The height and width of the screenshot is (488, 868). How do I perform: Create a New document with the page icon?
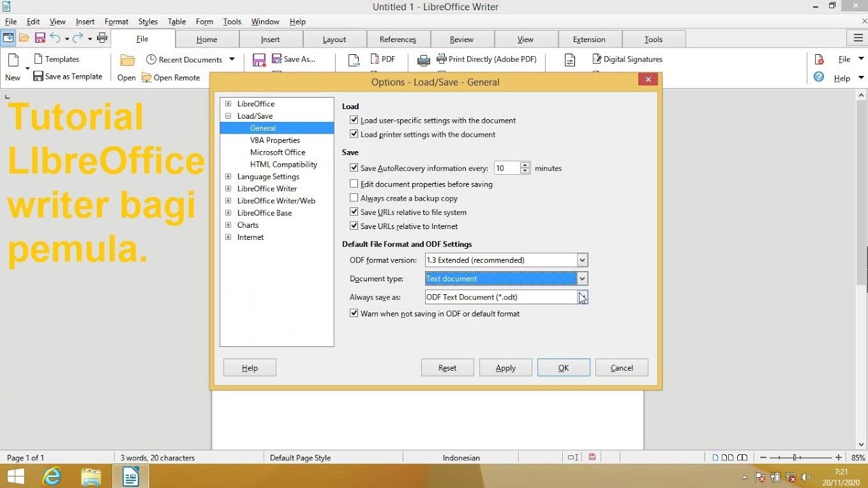coord(13,61)
